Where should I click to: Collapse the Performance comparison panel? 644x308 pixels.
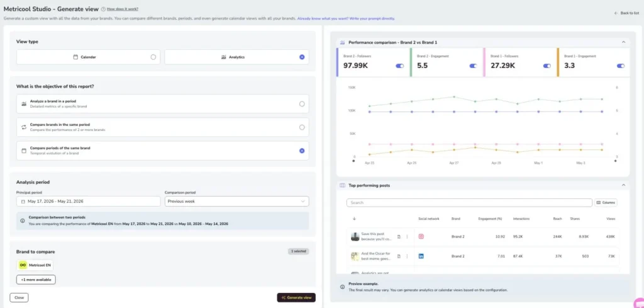623,42
